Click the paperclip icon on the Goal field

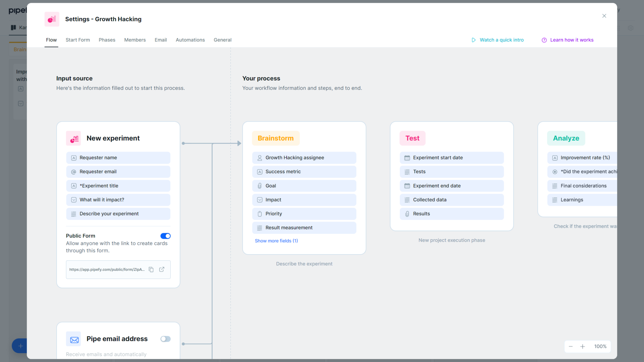pyautogui.click(x=259, y=186)
